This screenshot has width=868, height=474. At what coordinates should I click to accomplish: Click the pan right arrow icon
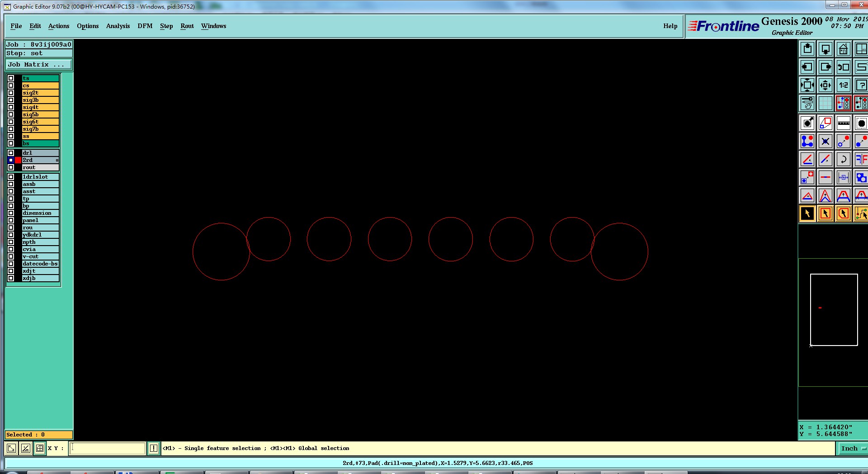pyautogui.click(x=826, y=67)
